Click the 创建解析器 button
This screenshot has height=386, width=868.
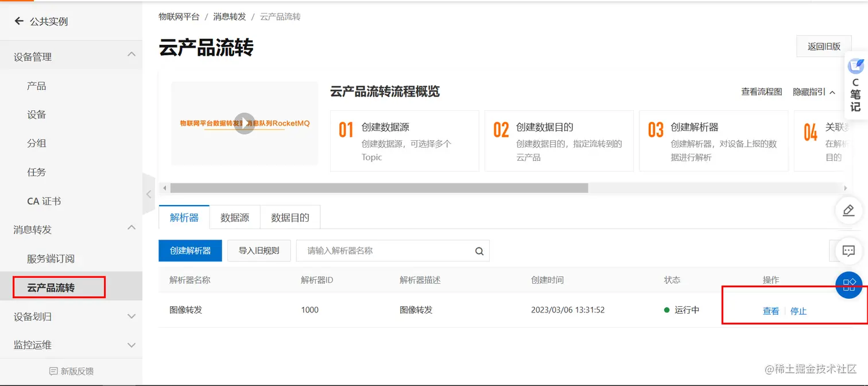coord(190,250)
